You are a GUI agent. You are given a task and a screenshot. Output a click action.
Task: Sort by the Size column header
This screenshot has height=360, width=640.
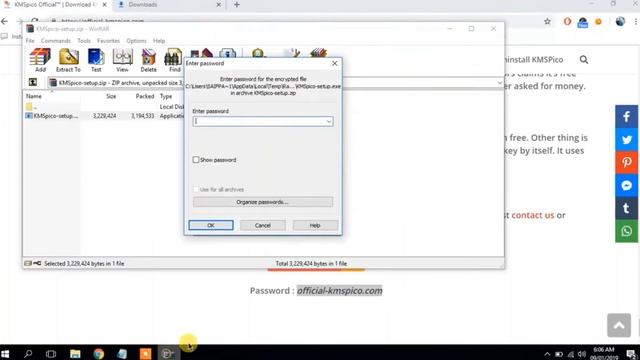coord(111,96)
